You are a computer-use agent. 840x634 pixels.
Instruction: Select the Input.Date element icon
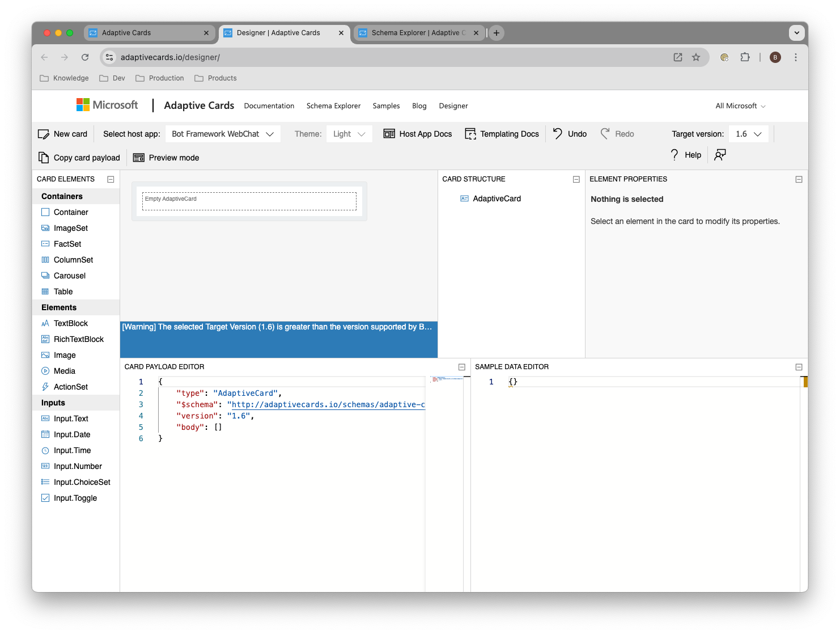click(45, 434)
